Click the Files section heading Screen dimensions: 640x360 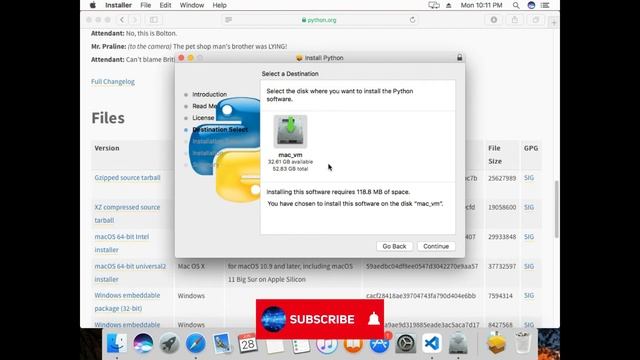(108, 118)
